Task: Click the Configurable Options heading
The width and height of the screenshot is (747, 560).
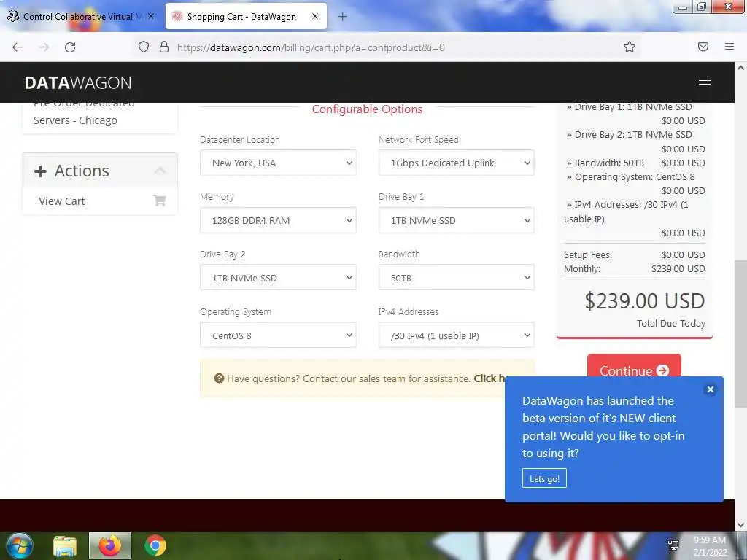Action: pyautogui.click(x=368, y=109)
